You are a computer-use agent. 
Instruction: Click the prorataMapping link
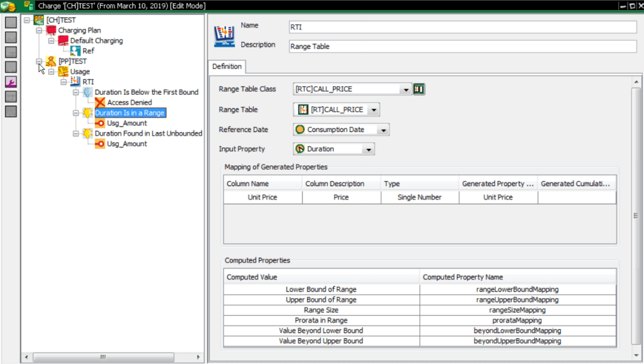pyautogui.click(x=517, y=321)
